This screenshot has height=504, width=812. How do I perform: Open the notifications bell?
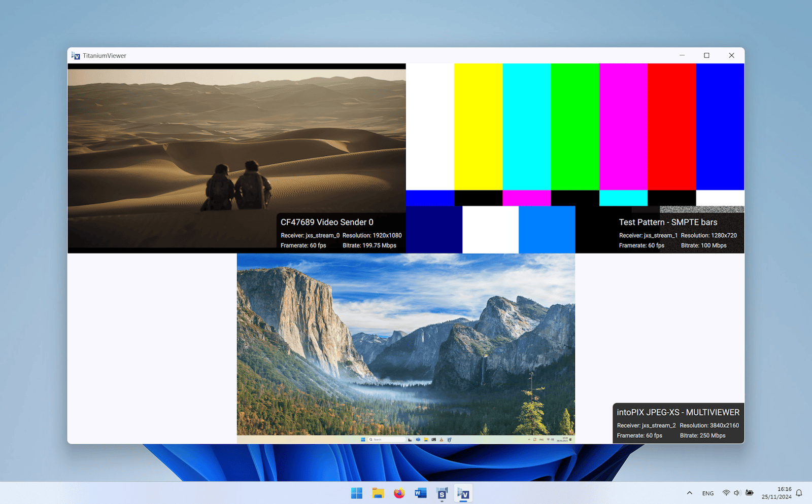tap(799, 493)
